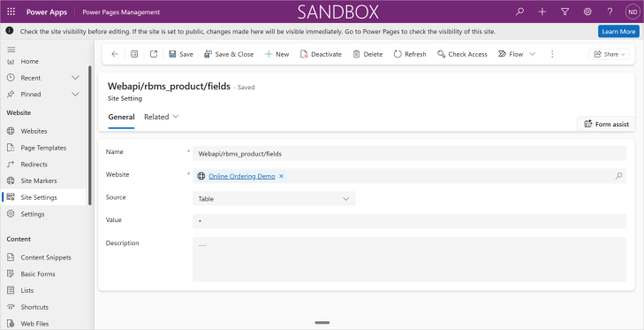Toggle the hamburger navigation menu
Viewport: 644px width, 330px height.
11,50
